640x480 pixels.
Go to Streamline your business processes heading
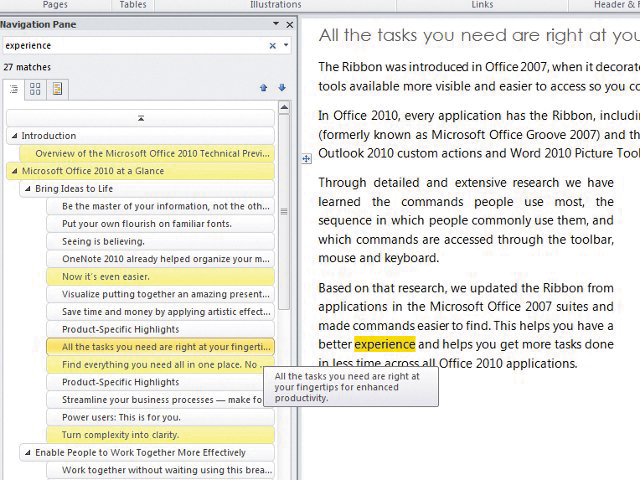pos(160,400)
